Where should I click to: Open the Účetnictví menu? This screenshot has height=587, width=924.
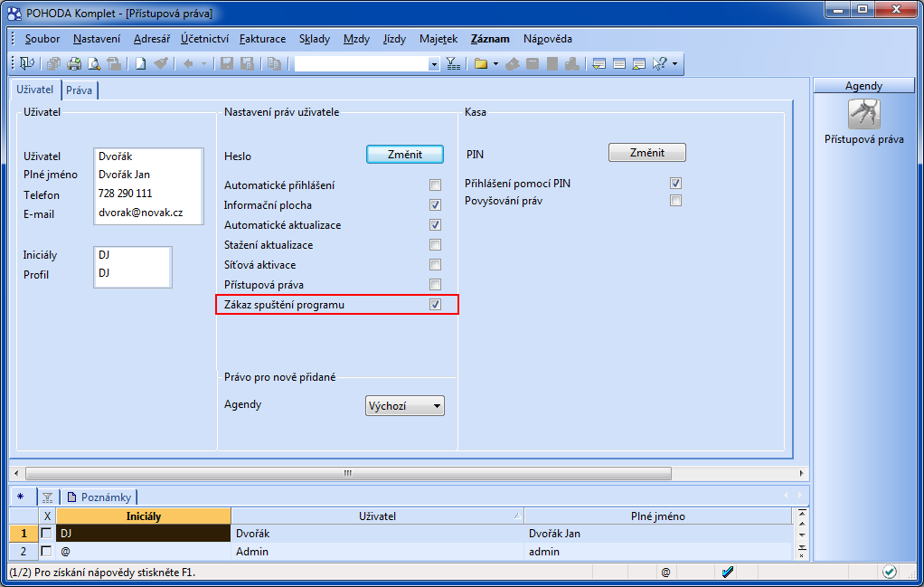tap(204, 39)
